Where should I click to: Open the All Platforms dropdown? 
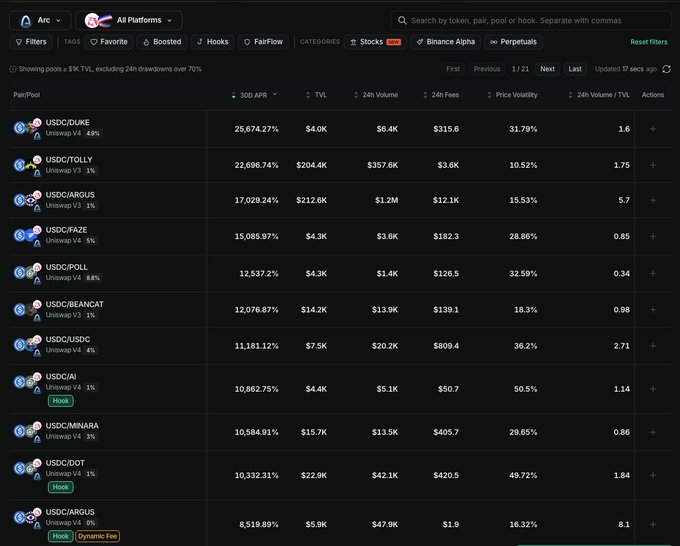coord(129,20)
